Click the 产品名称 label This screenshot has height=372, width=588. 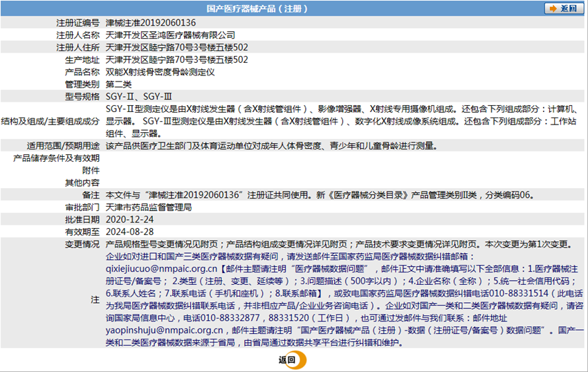[x=82, y=72]
